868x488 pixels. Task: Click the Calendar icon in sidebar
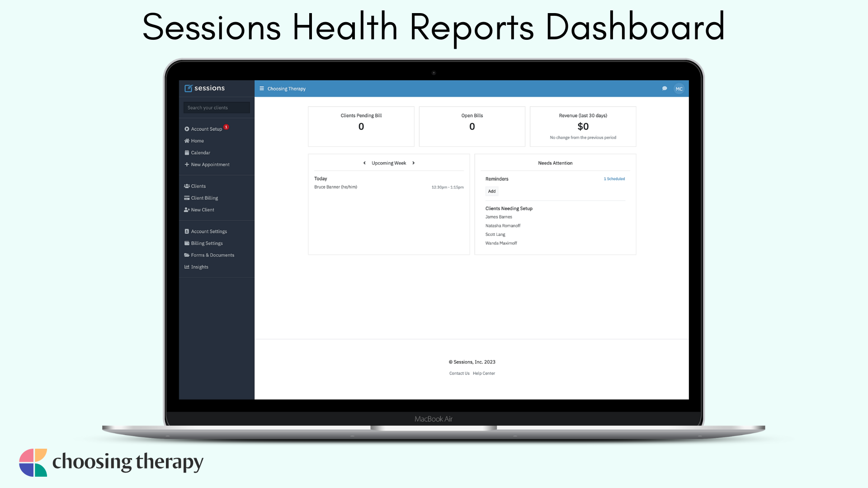[187, 152]
